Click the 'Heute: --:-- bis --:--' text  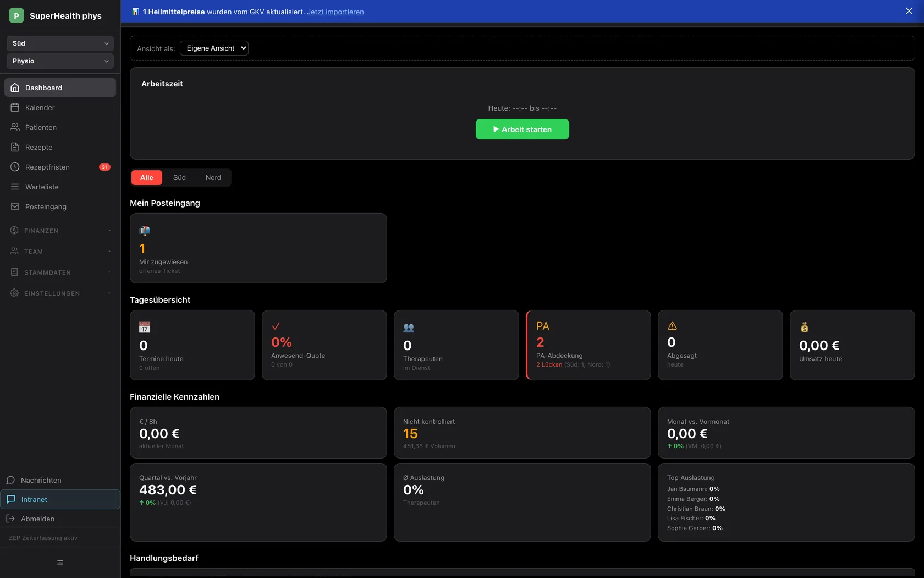(x=522, y=108)
